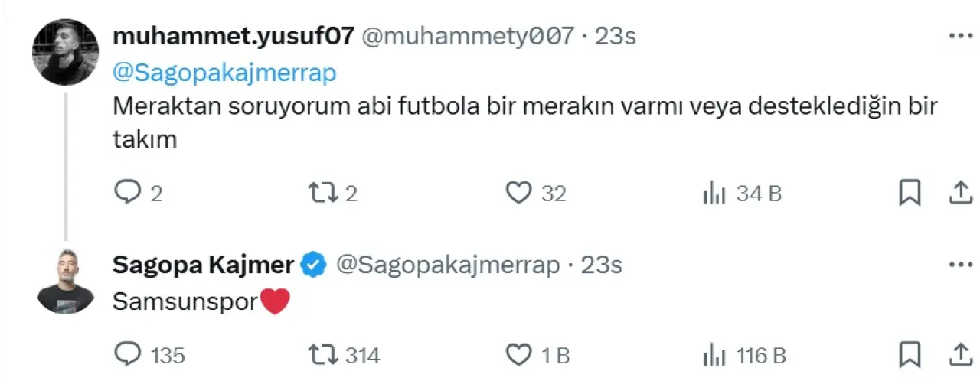980x381 pixels.
Task: Open muhammet.yusuf07's profile picture
Action: click(x=65, y=52)
